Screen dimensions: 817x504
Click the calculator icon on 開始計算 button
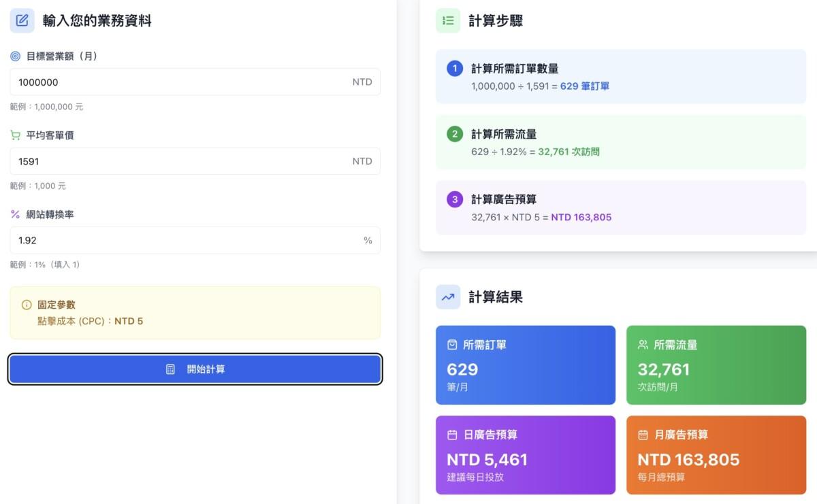point(171,369)
